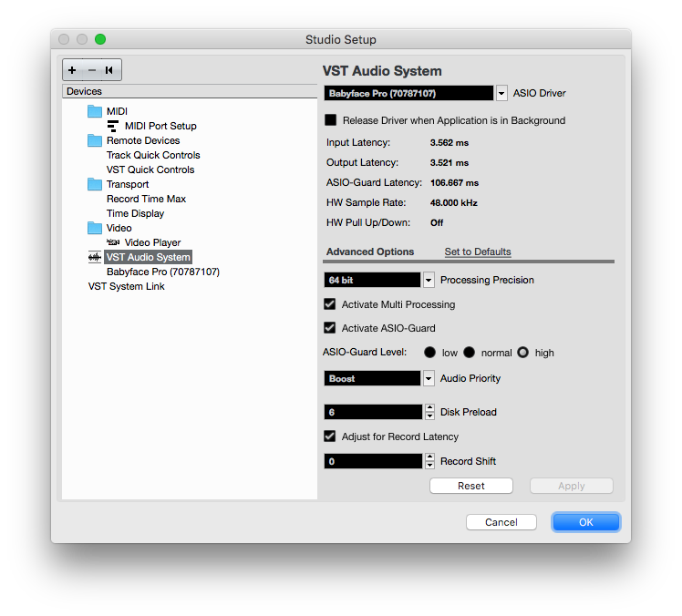This screenshot has width=682, height=616.
Task: Select VST Audio System tree item
Action: point(148,257)
